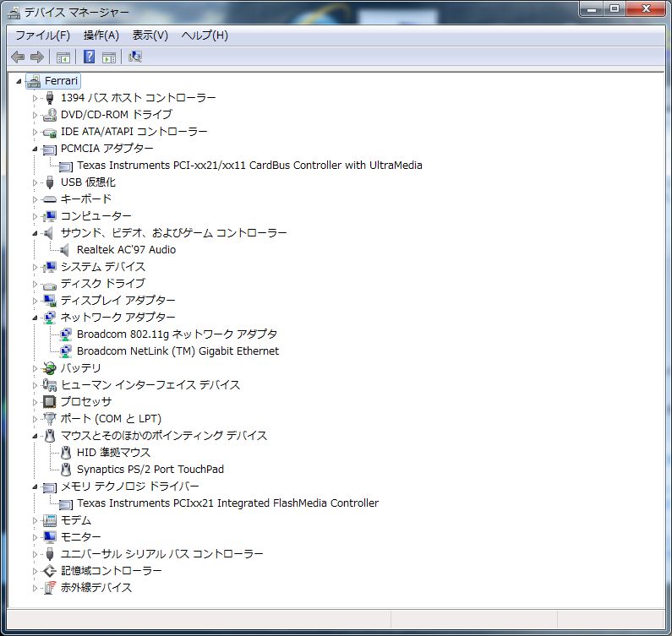Open the 操作(A) menu

coord(101,35)
